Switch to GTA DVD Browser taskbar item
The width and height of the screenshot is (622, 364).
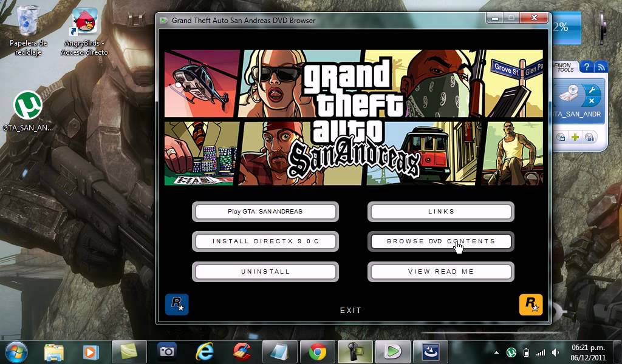pos(393,352)
